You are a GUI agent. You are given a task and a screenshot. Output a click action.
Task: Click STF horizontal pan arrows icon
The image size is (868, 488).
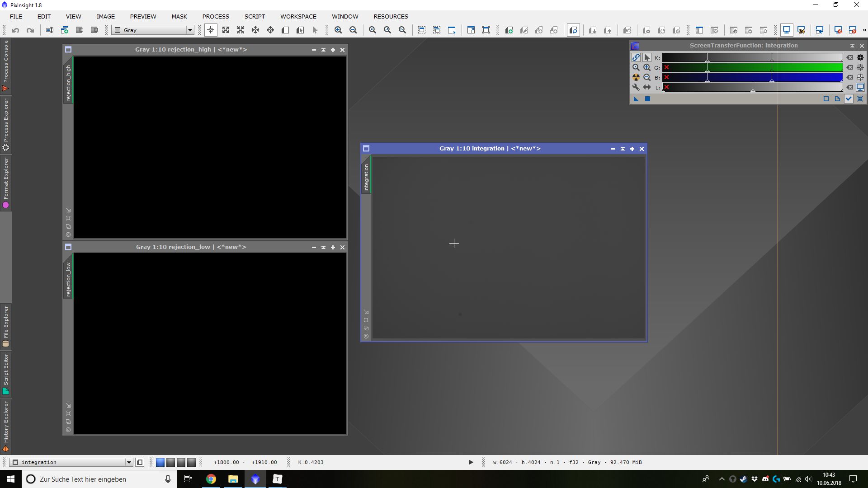point(647,87)
